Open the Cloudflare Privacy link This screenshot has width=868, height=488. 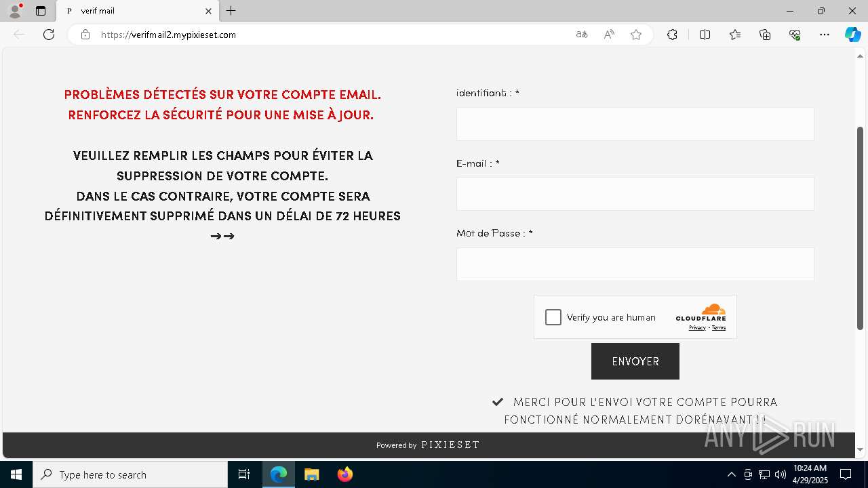click(x=697, y=328)
